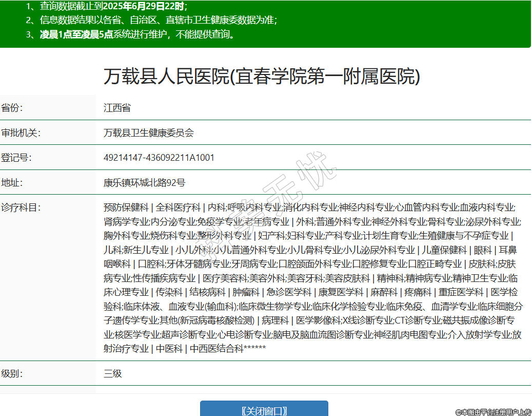Screen dimensions: 532x416
Task: Click the 级别 field label
Action: tap(12, 373)
